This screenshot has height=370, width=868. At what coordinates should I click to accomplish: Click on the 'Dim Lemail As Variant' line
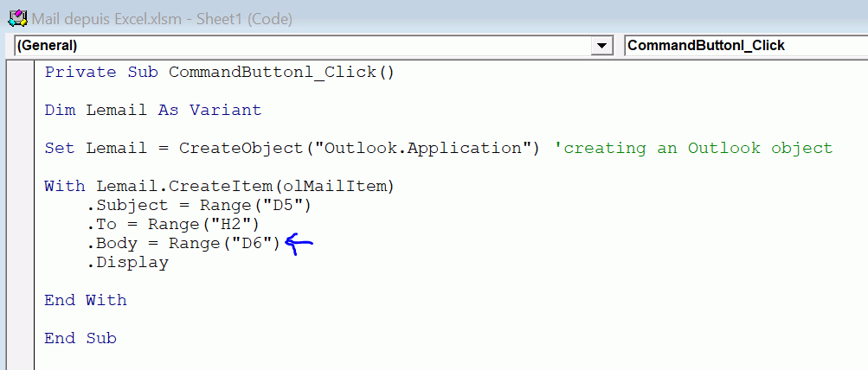point(152,110)
